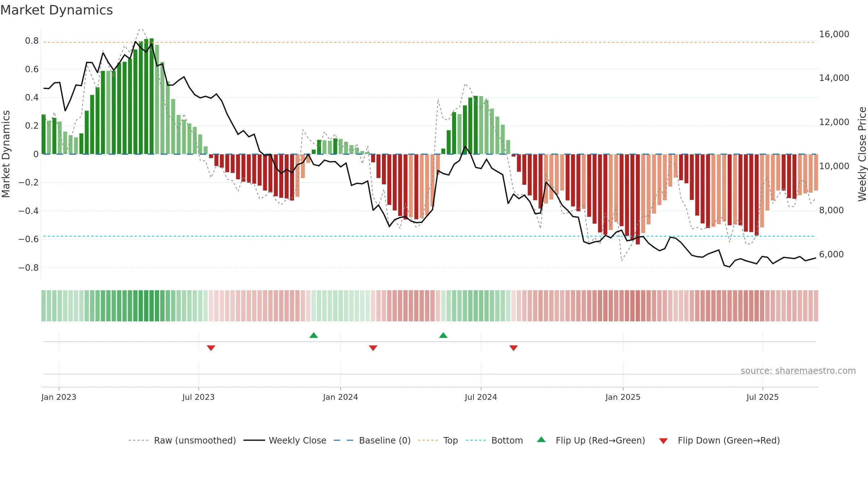Click the 8,000 right-axis price label

831,210
